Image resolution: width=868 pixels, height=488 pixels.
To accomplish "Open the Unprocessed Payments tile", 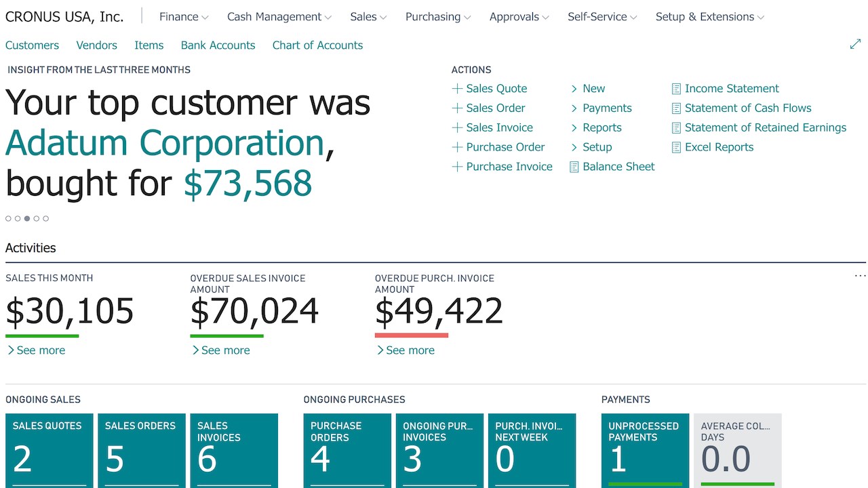I will point(646,451).
